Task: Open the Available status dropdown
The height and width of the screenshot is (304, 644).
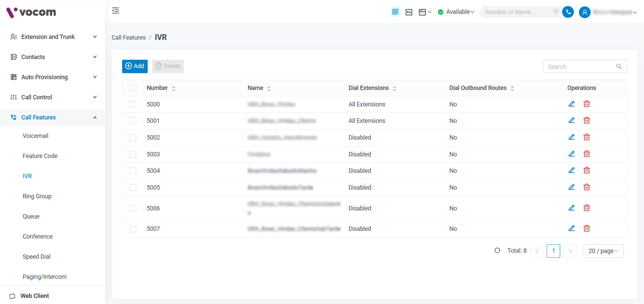Action: [x=456, y=12]
